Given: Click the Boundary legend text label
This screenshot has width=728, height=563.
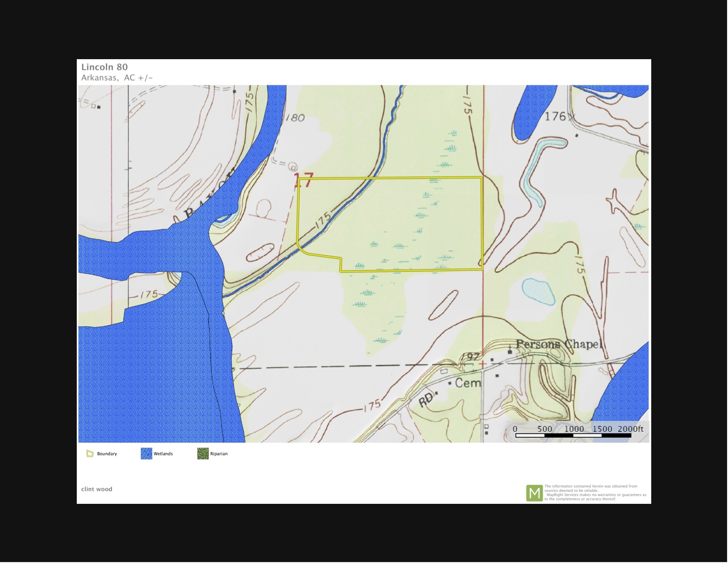Looking at the screenshot, I should coord(107,453).
